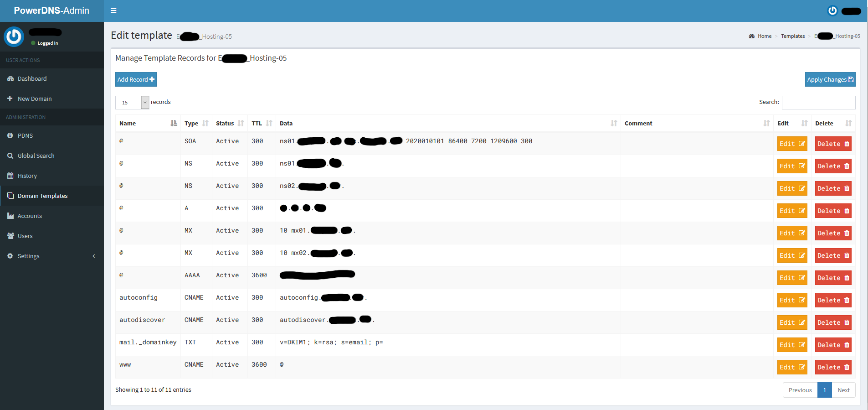
Task: Edit the www CNAME record
Action: coord(792,367)
